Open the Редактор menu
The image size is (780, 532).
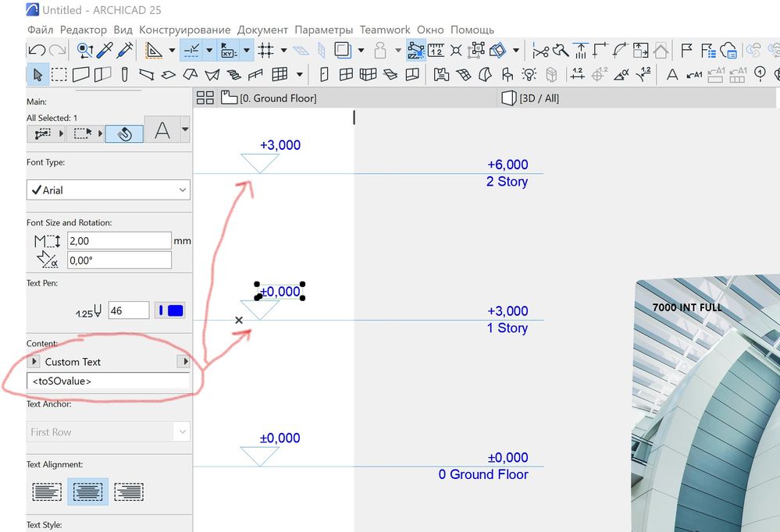[84, 30]
